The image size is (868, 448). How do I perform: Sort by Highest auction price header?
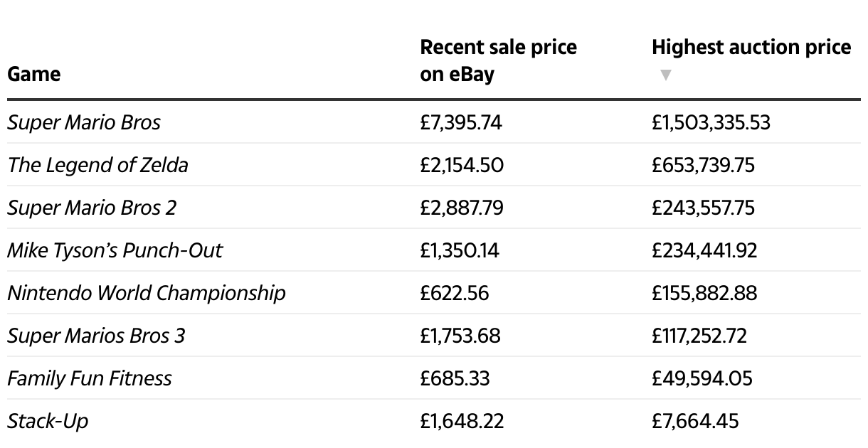751,48
